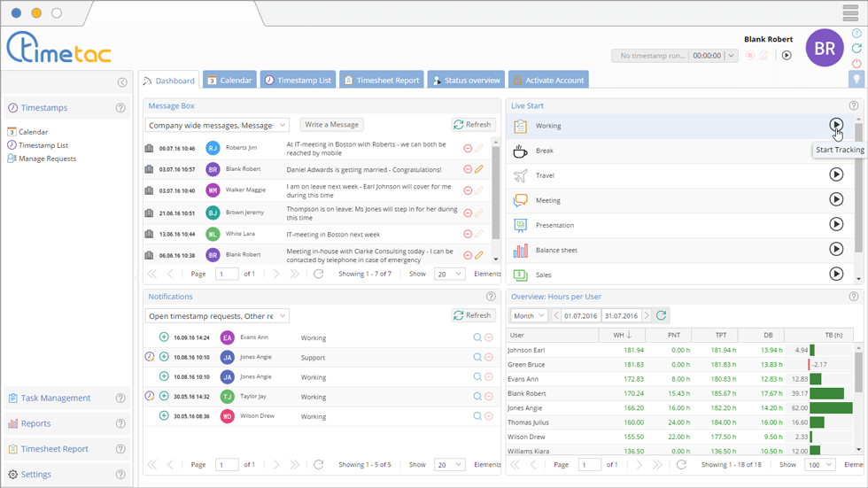Click the Message Box vertical scrollbar
Viewport: 868px width, 488px height.
click(x=495, y=191)
